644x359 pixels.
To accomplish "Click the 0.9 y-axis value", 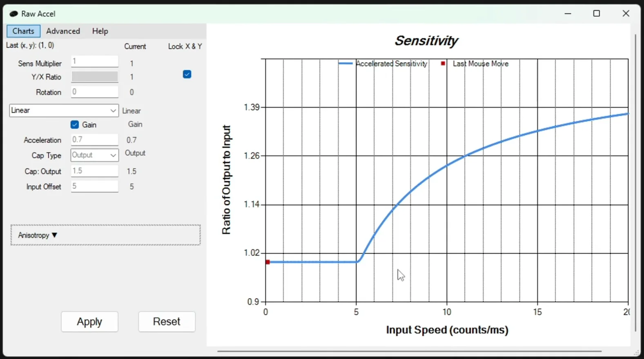I will tap(253, 302).
